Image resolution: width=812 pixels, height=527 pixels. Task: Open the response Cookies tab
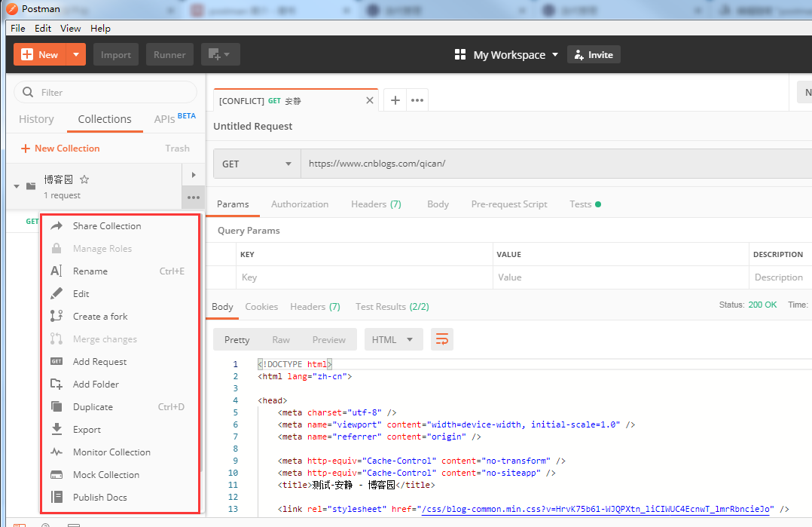point(261,307)
